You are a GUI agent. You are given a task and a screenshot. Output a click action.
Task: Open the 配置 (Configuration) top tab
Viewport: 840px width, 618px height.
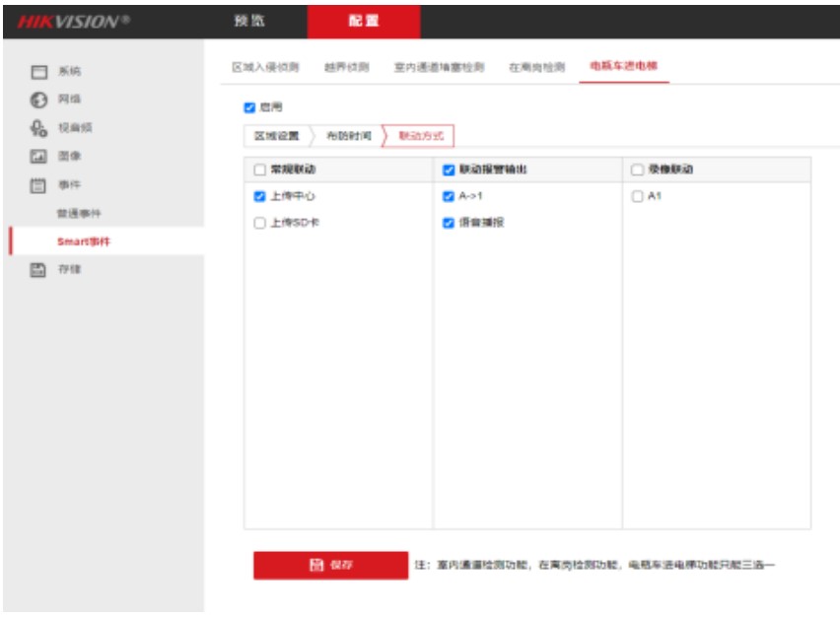[x=364, y=21]
